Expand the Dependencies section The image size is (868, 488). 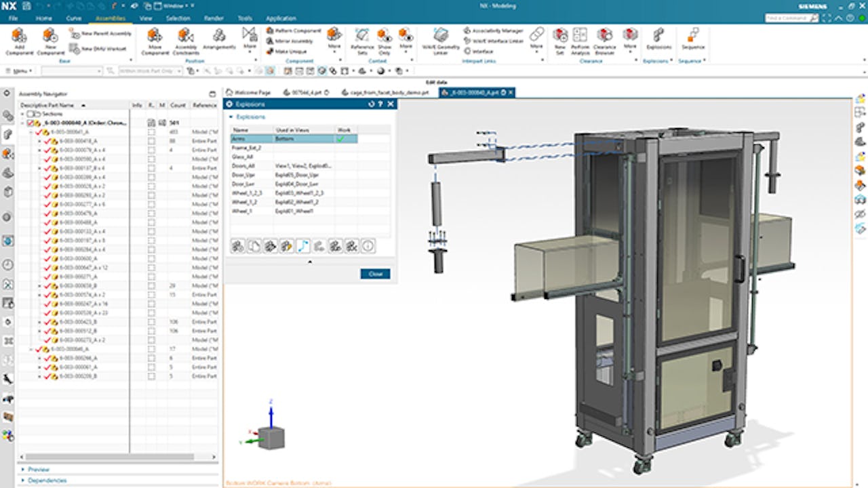[47, 480]
